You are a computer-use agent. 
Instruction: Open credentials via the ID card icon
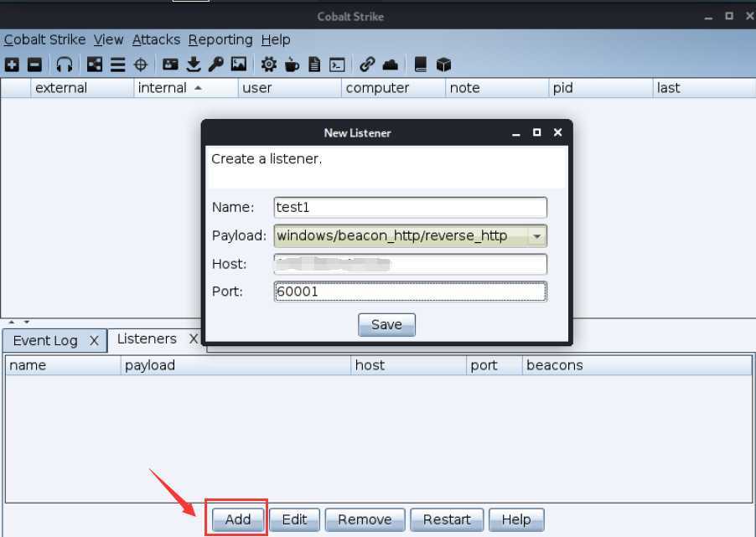pos(170,65)
